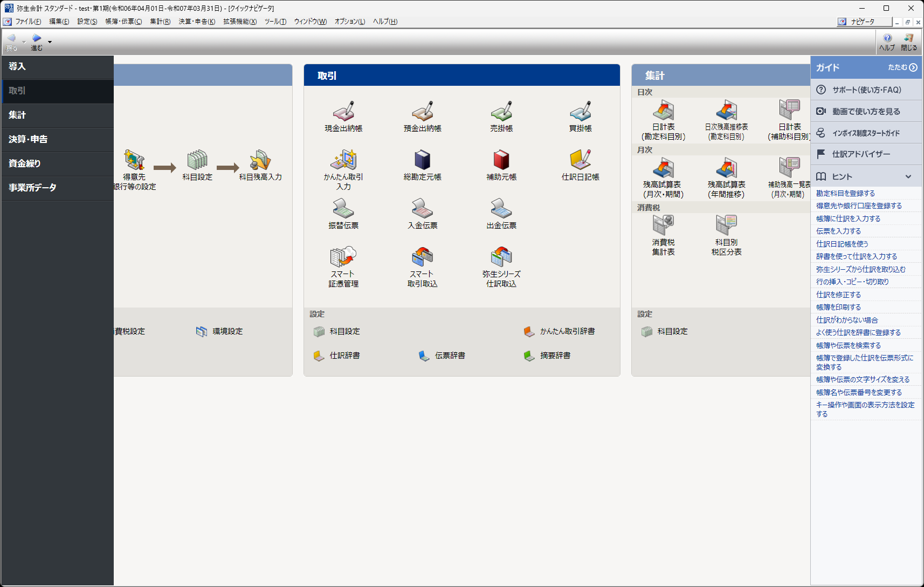Viewport: 924px width, 587px height.
Task: Open スマート取引取込 icon
Action: (x=423, y=257)
